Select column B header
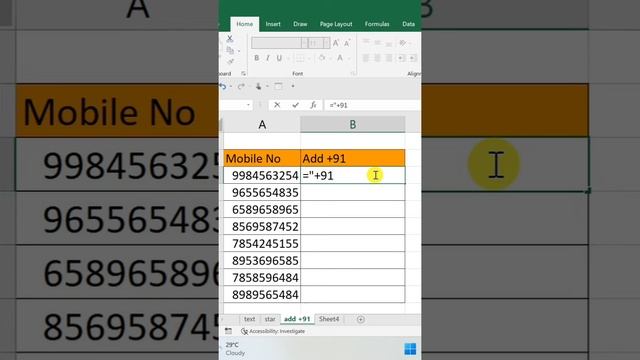 click(x=353, y=124)
